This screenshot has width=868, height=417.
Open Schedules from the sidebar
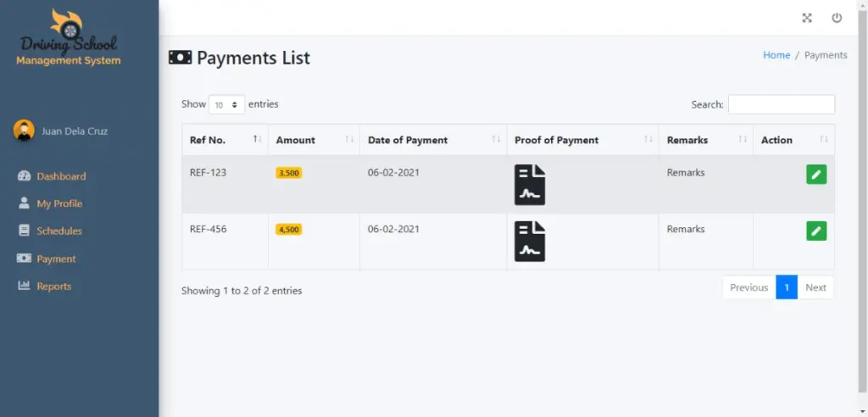(x=59, y=231)
